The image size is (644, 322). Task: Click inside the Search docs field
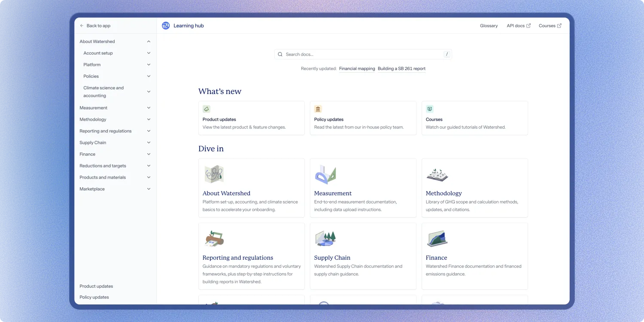[363, 54]
